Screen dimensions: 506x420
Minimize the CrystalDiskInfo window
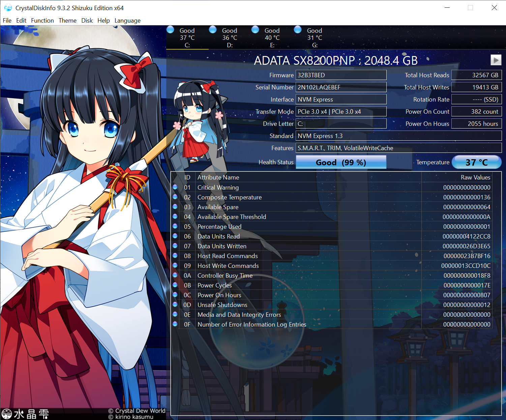tap(447, 7)
